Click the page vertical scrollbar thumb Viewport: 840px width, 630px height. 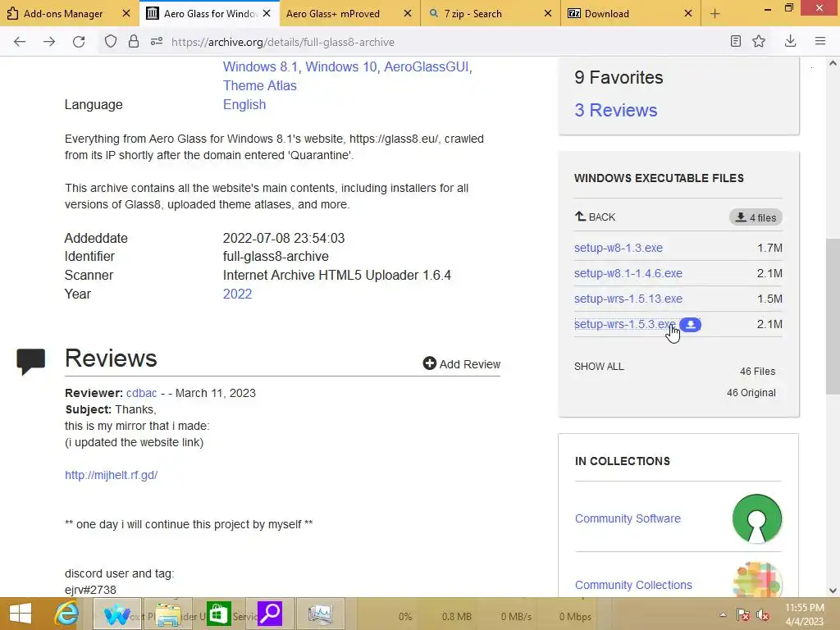point(833,316)
